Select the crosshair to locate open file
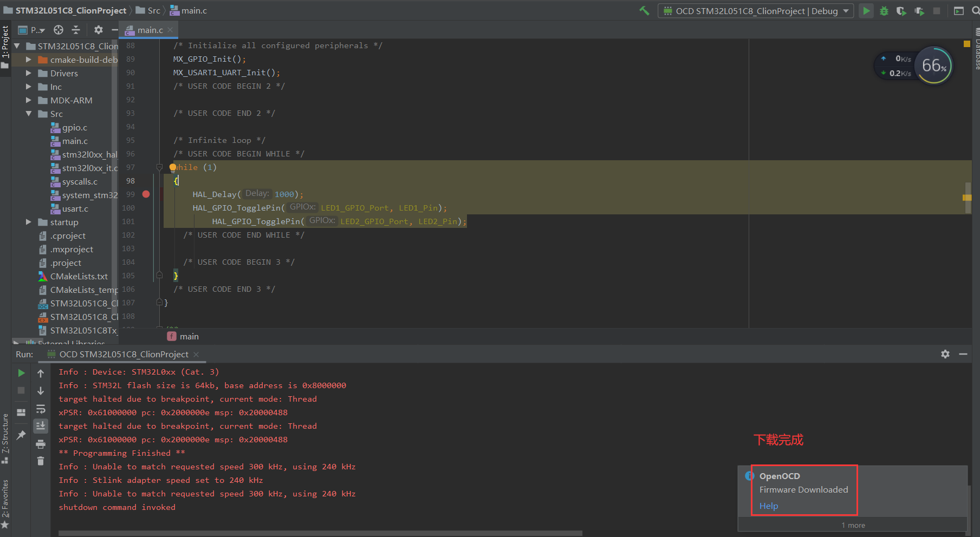The height and width of the screenshot is (537, 980). (x=59, y=30)
